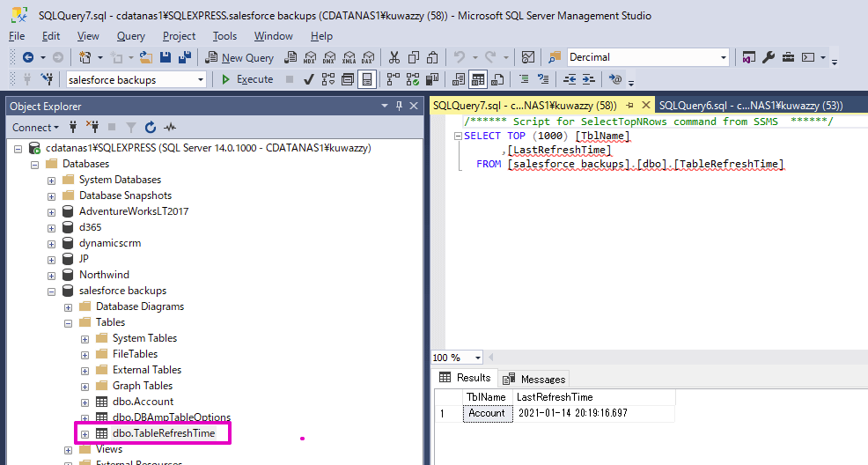Open the Toolbox icon
The width and height of the screenshot is (868, 465).
click(788, 57)
